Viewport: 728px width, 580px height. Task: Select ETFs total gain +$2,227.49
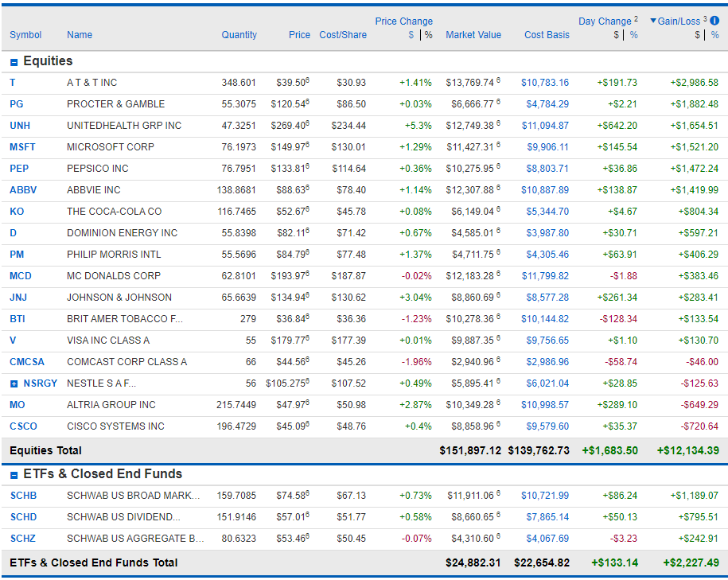click(x=691, y=562)
